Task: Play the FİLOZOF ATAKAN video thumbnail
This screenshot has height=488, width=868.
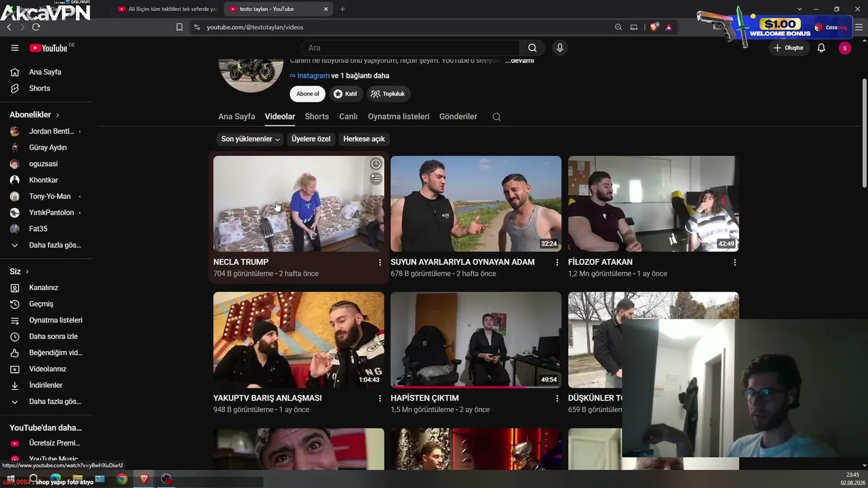Action: coord(653,204)
